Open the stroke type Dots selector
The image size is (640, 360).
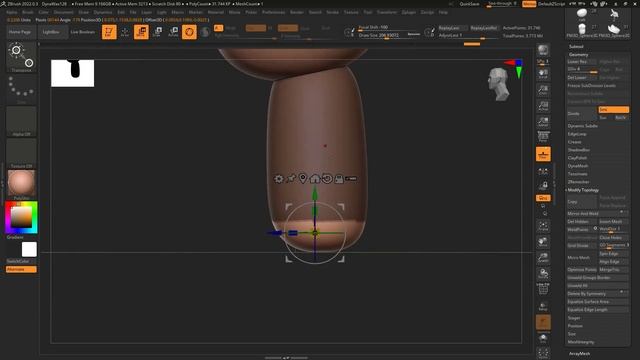21,90
